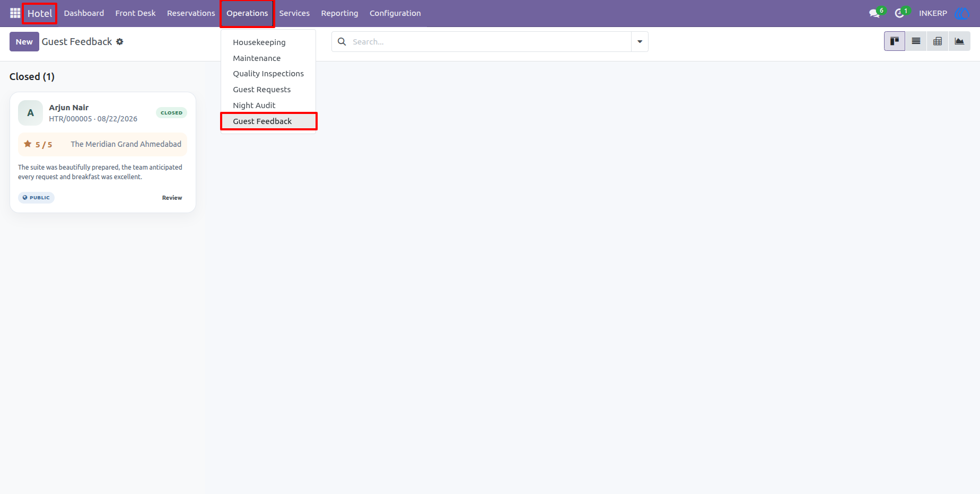Click the suite feedback comment text

(x=100, y=172)
